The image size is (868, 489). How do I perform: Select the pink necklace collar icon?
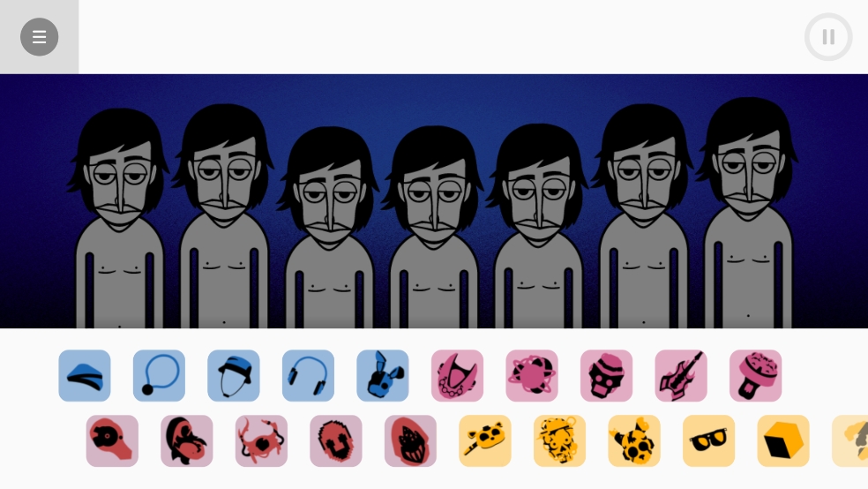coord(457,375)
